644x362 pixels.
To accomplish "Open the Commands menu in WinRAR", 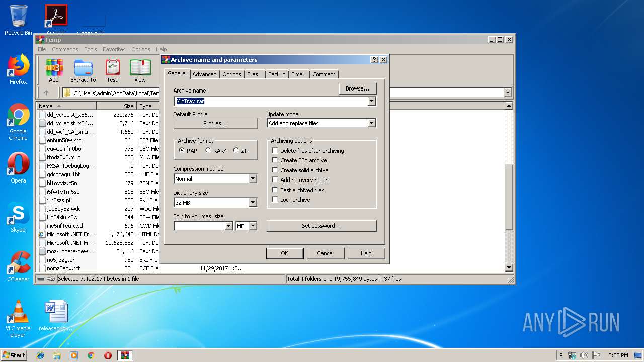I will (65, 49).
